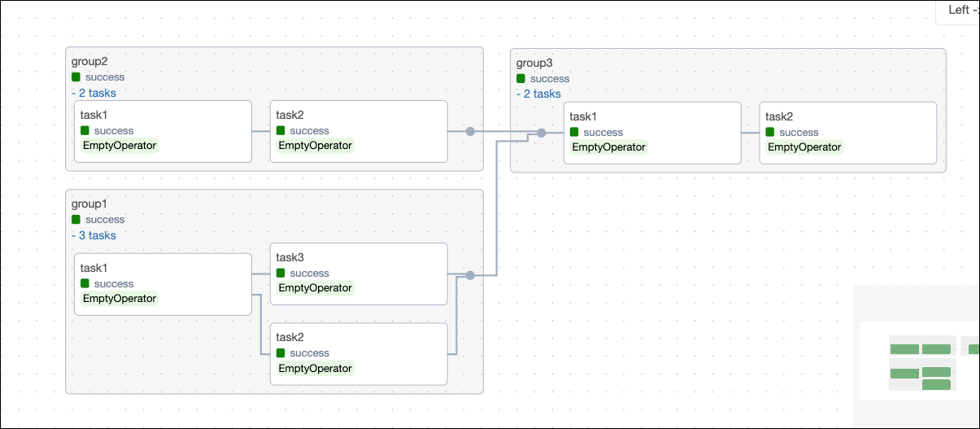Viewport: 980px width, 429px height.
Task: Click the success icon on group3's task2
Action: pos(770,133)
